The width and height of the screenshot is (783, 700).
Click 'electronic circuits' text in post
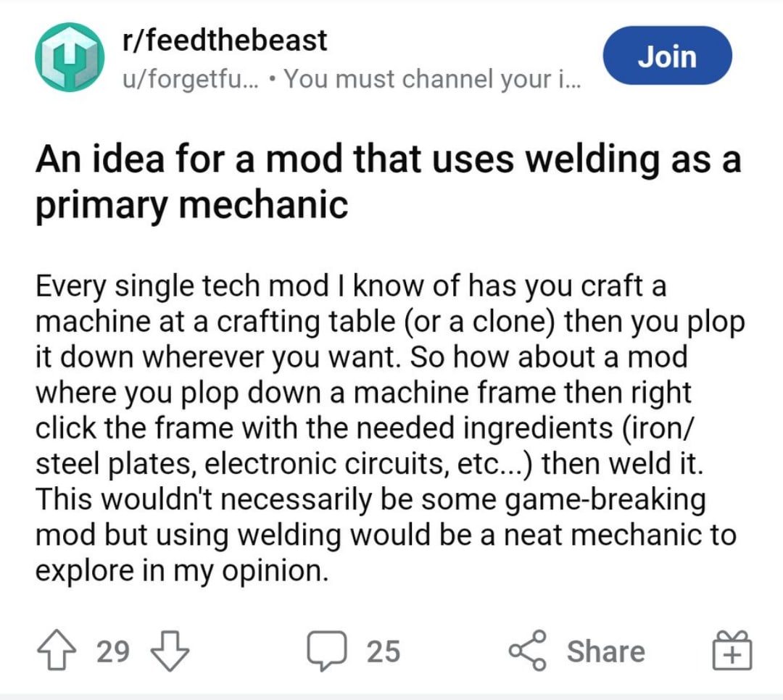323,464
